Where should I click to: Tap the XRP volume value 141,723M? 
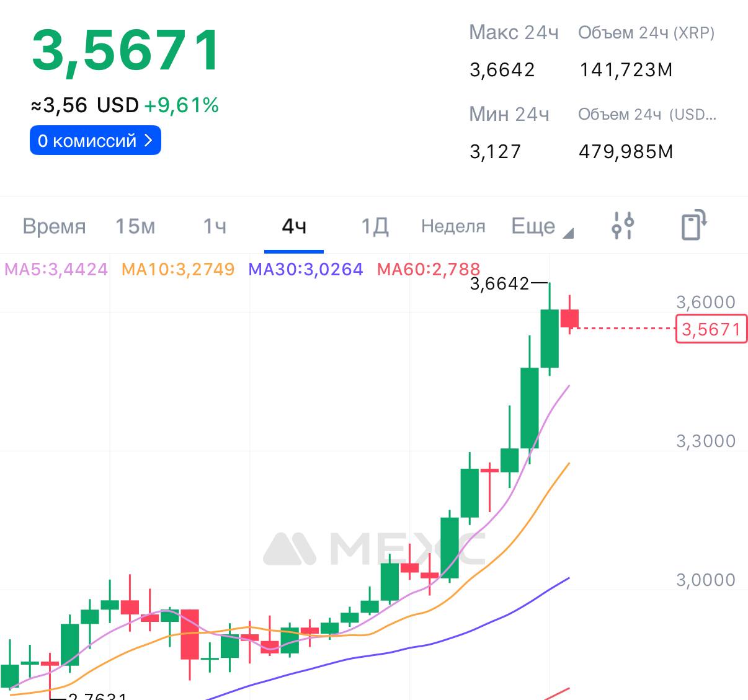tap(626, 69)
